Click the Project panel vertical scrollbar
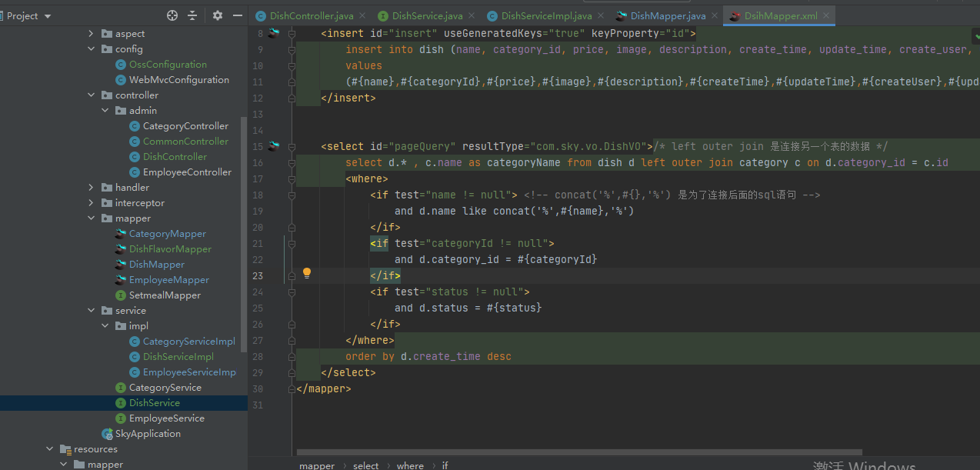 (x=245, y=235)
